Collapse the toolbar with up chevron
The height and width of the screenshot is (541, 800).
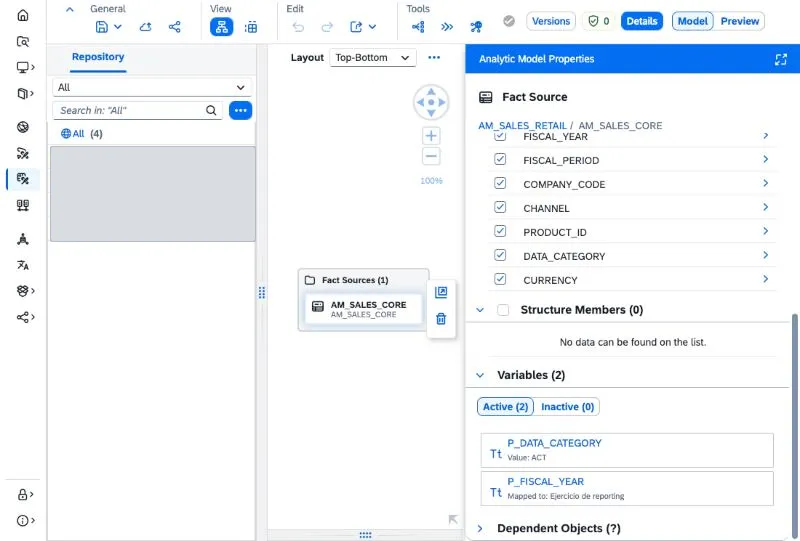[70, 9]
